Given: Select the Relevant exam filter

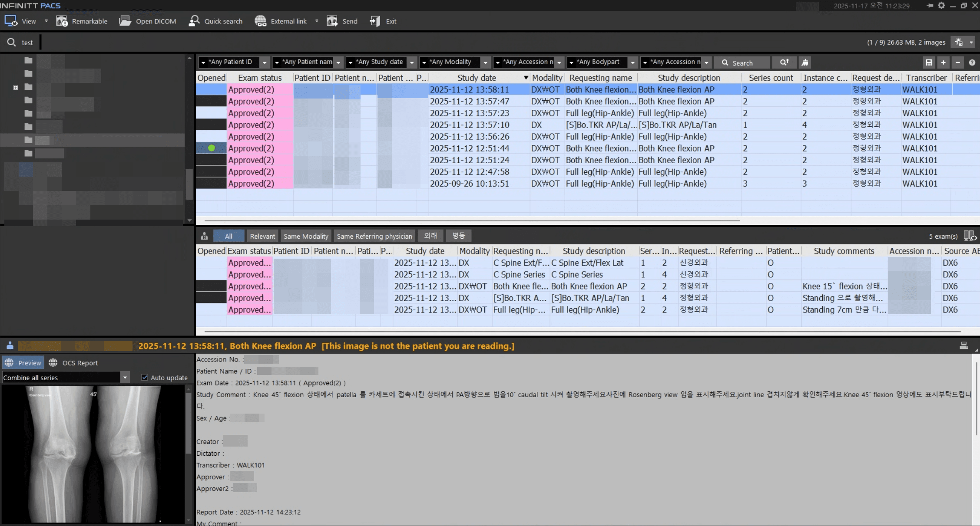Looking at the screenshot, I should coord(262,236).
